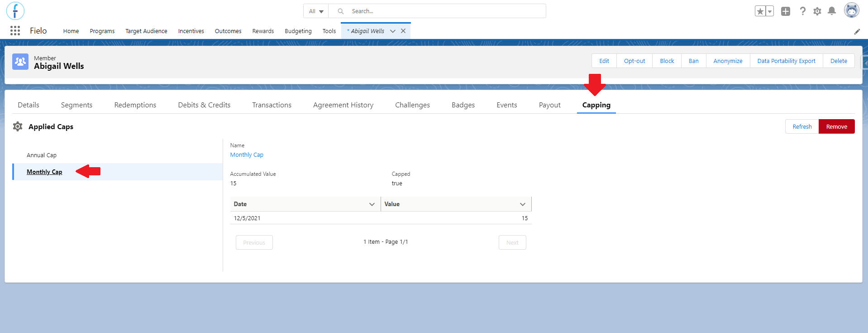The width and height of the screenshot is (868, 333).
Task: Open Notifications bell
Action: (832, 11)
